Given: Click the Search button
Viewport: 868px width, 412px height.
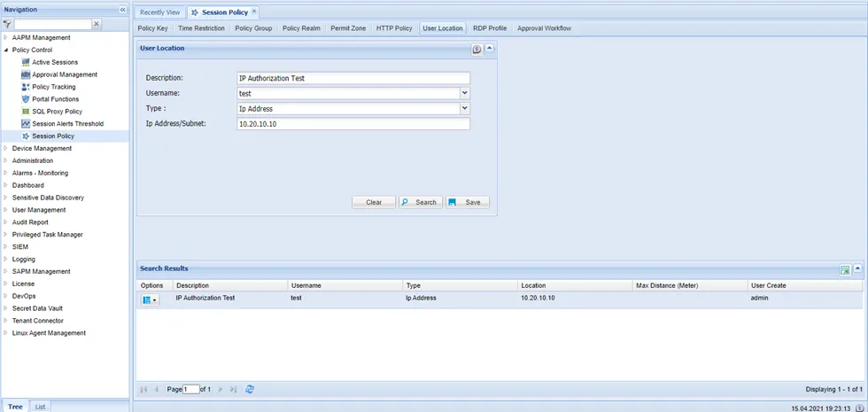Looking at the screenshot, I should [420, 202].
